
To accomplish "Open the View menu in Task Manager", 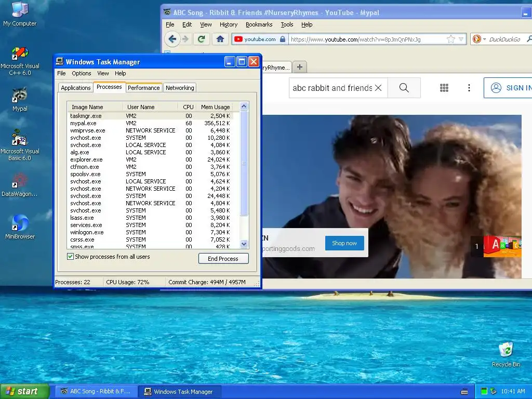I will coord(103,73).
